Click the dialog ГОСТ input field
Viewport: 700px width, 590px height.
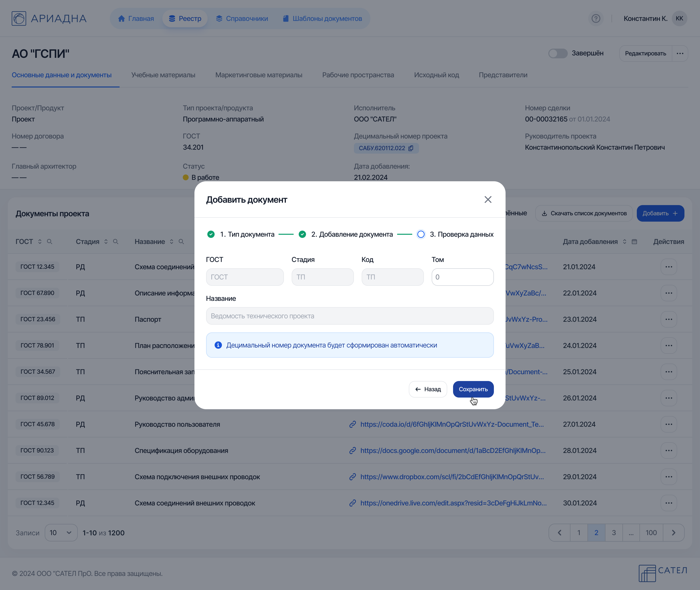(245, 277)
